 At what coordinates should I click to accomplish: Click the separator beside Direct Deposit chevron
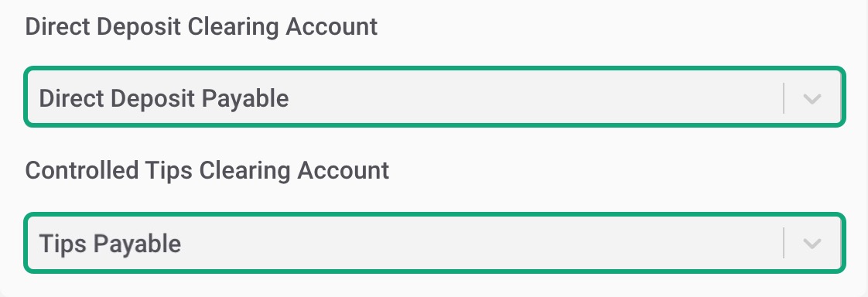[x=784, y=98]
